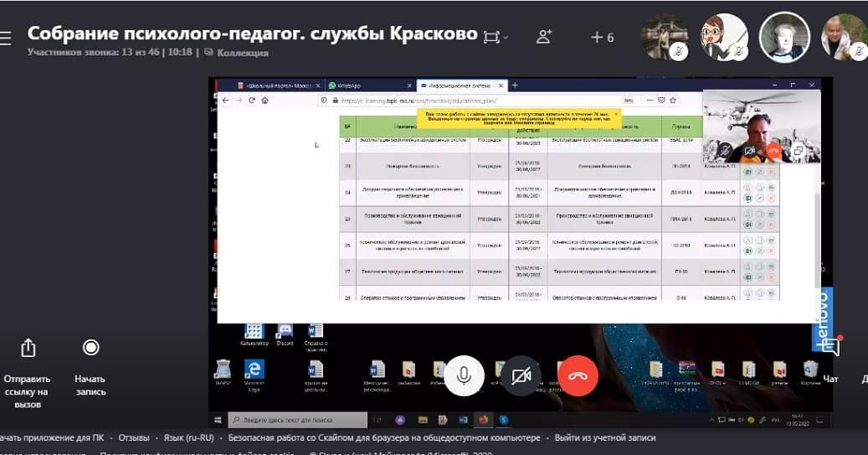
Task: Open Безопасная работа со Скайпом link
Action: (x=384, y=437)
